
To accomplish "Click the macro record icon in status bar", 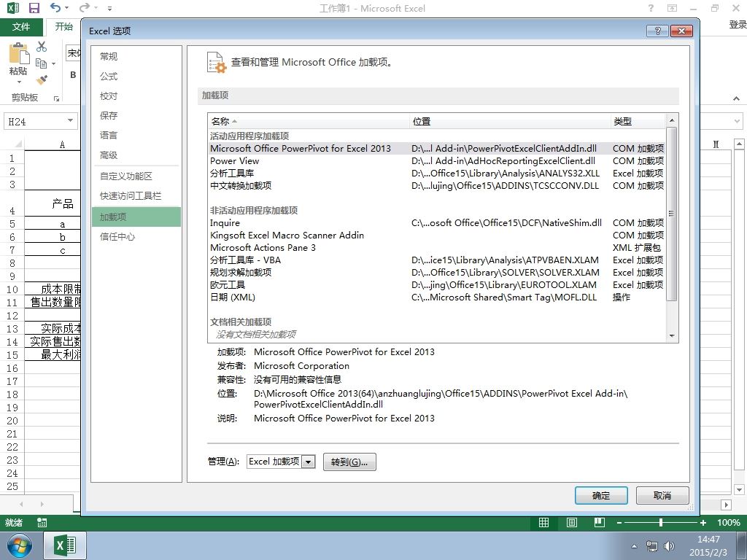I will coord(42,522).
